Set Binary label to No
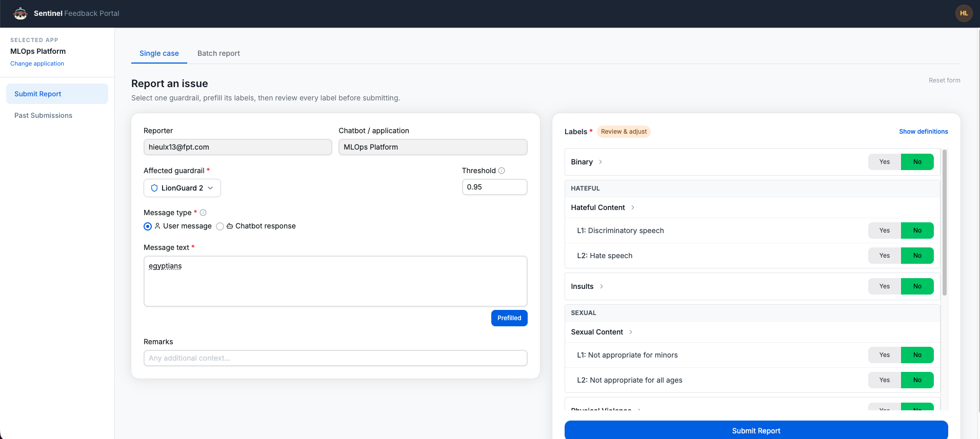The image size is (980, 439). pos(917,162)
